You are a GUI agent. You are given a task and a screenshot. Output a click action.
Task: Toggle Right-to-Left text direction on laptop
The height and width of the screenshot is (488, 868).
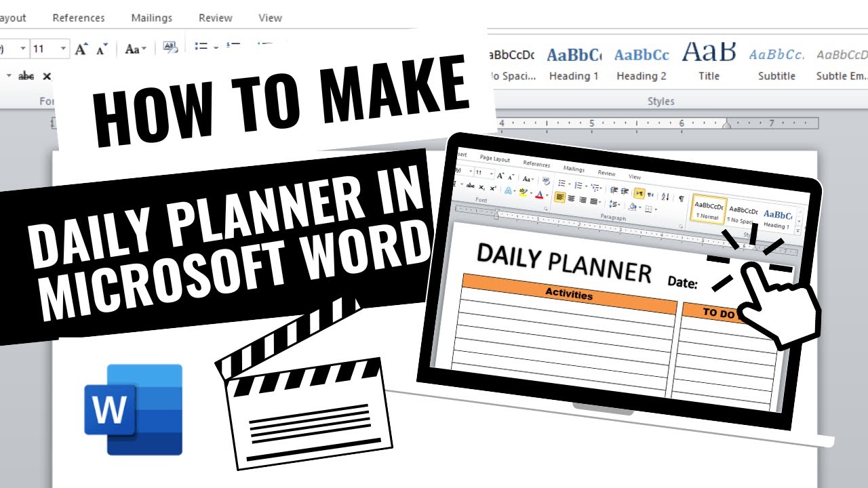650,195
